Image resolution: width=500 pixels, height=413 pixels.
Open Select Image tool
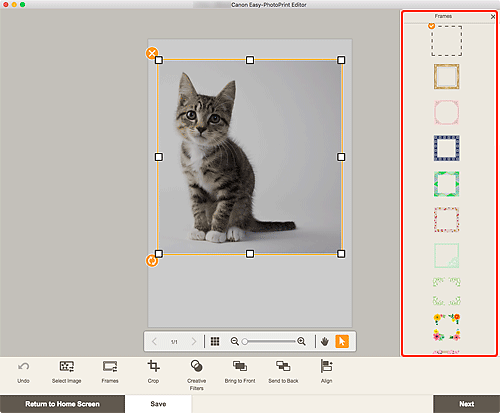67,366
